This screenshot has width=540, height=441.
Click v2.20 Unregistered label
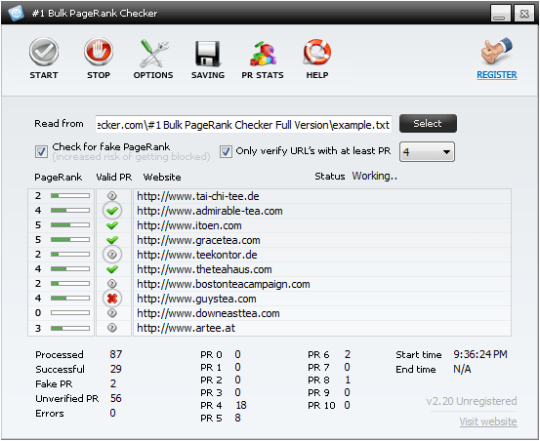[471, 401]
